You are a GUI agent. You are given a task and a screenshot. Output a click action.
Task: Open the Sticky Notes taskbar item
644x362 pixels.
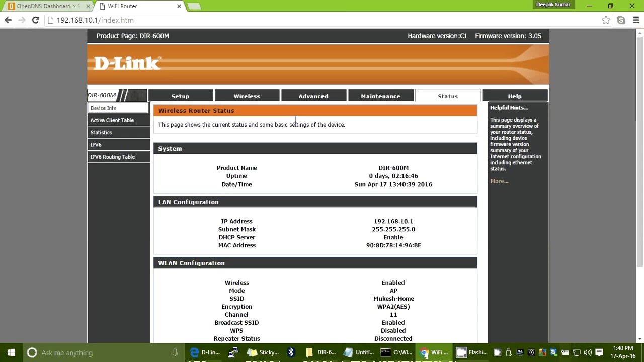(263, 352)
